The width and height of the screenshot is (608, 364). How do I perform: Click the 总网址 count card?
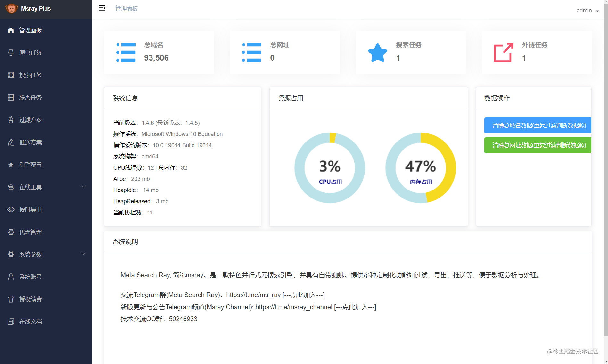click(285, 53)
